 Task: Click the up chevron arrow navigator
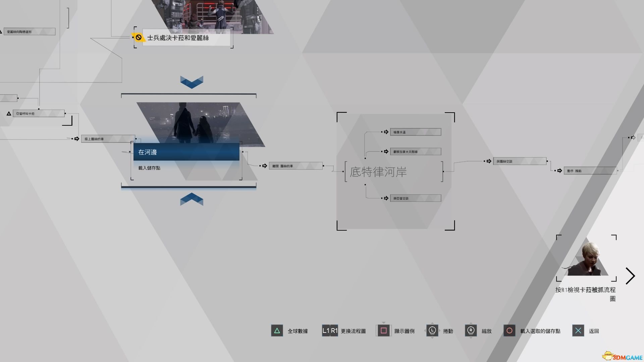tap(191, 200)
